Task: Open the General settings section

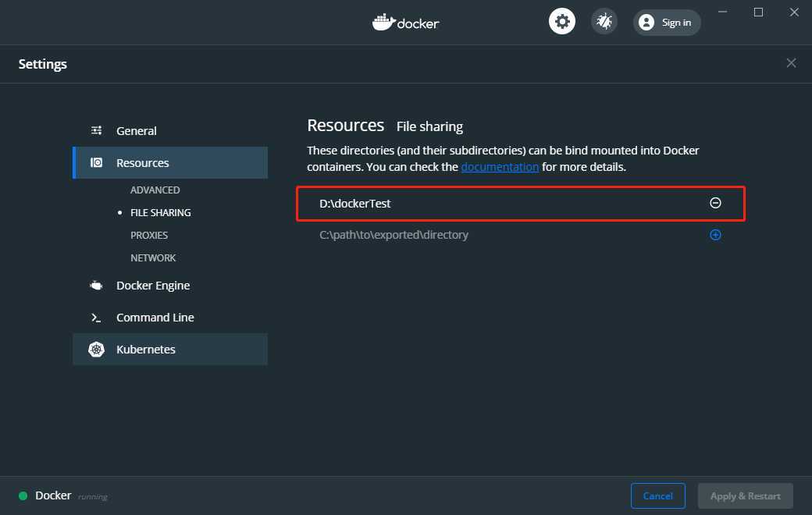Action: coord(170,130)
